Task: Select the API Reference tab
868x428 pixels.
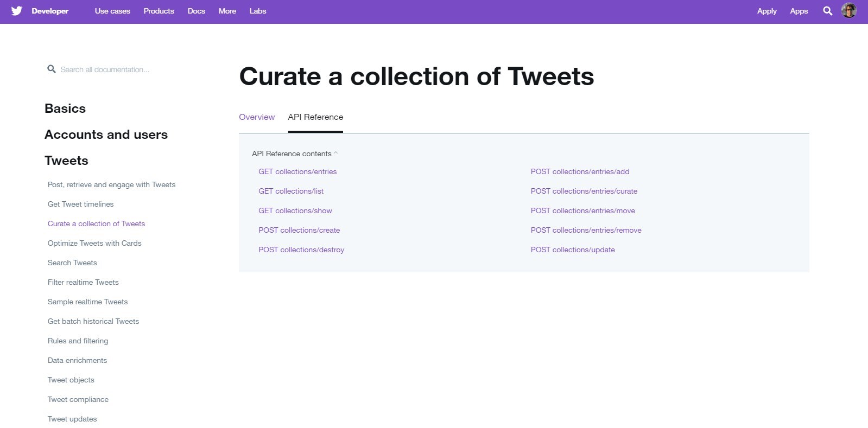Action: tap(315, 117)
